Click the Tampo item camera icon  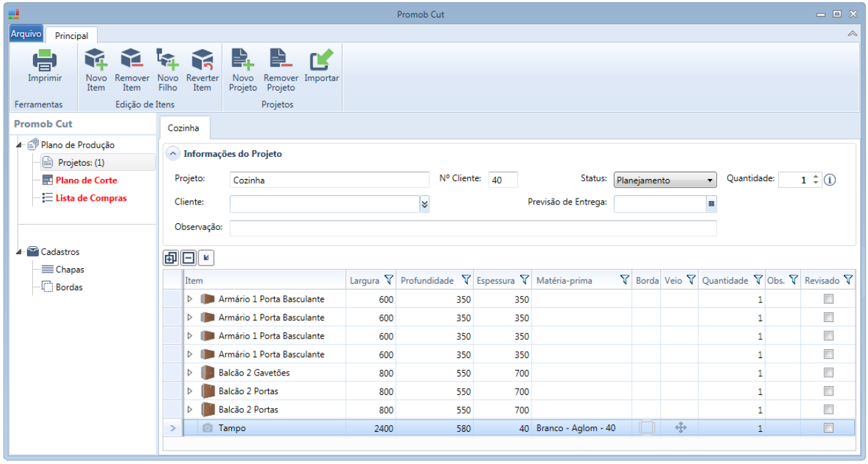pos(208,428)
